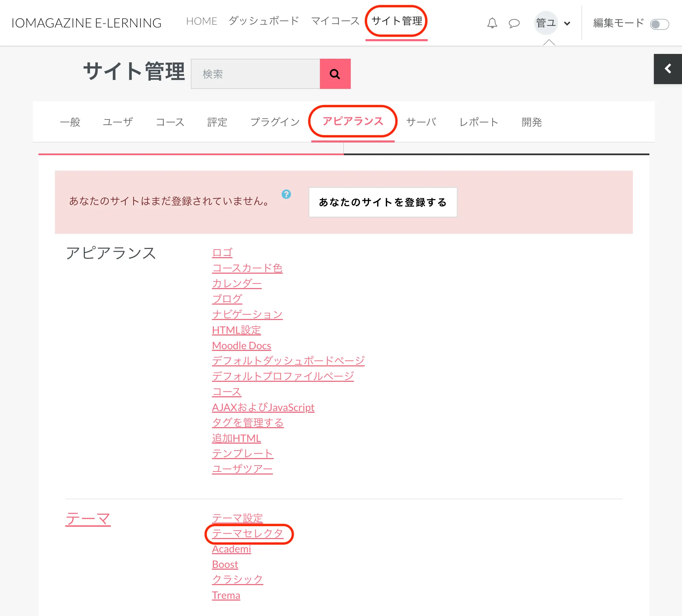Open the ダッシュボード menu item

[264, 21]
